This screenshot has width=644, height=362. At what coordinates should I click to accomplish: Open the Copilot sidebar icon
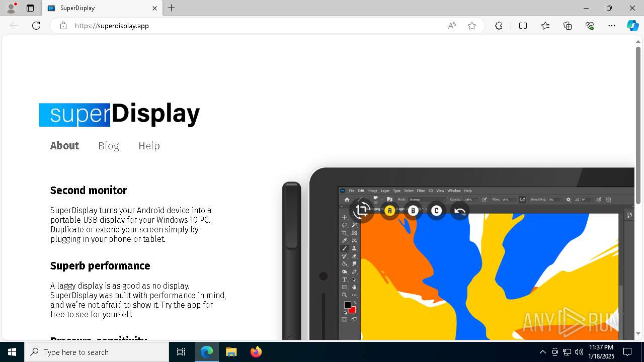pos(632,26)
